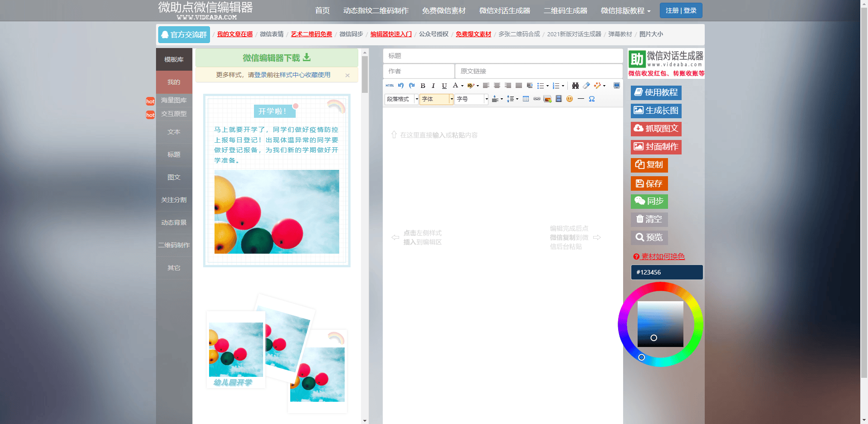868x424 pixels.
Task: Insert special character with Omega icon
Action: (592, 99)
